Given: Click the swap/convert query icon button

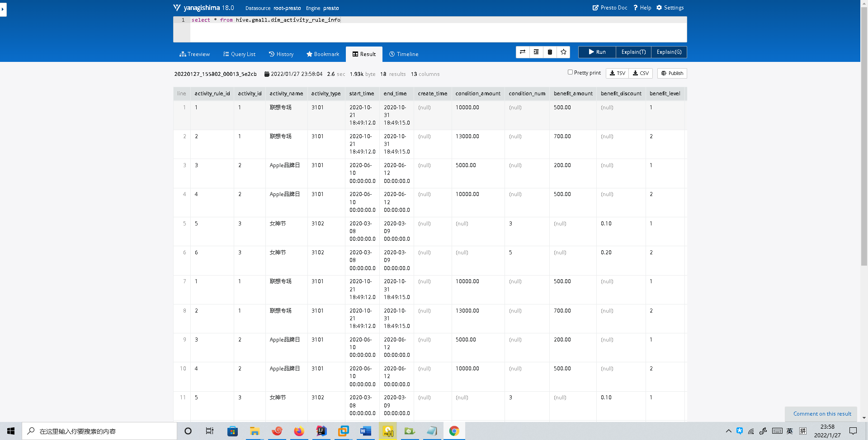Looking at the screenshot, I should (x=523, y=52).
